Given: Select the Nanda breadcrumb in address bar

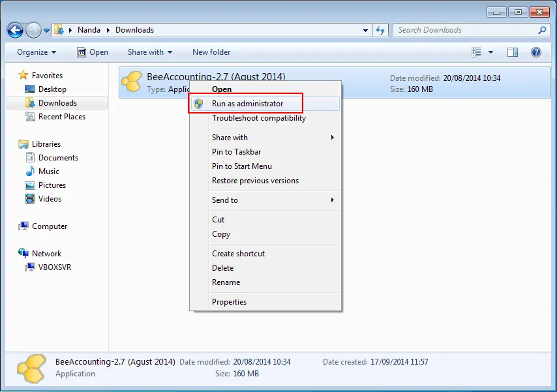Looking at the screenshot, I should 89,30.
